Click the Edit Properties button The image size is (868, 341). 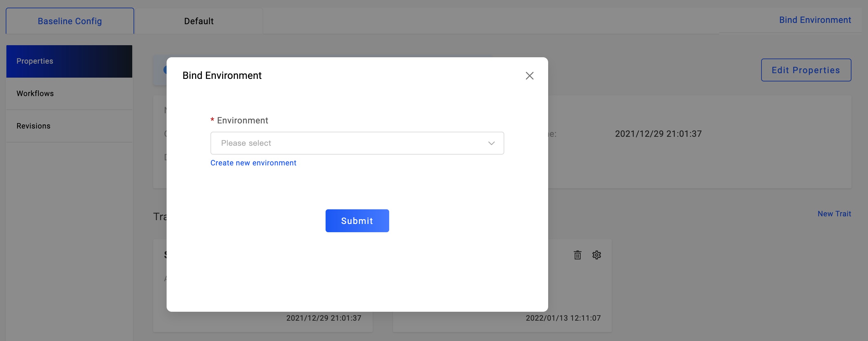(x=806, y=70)
